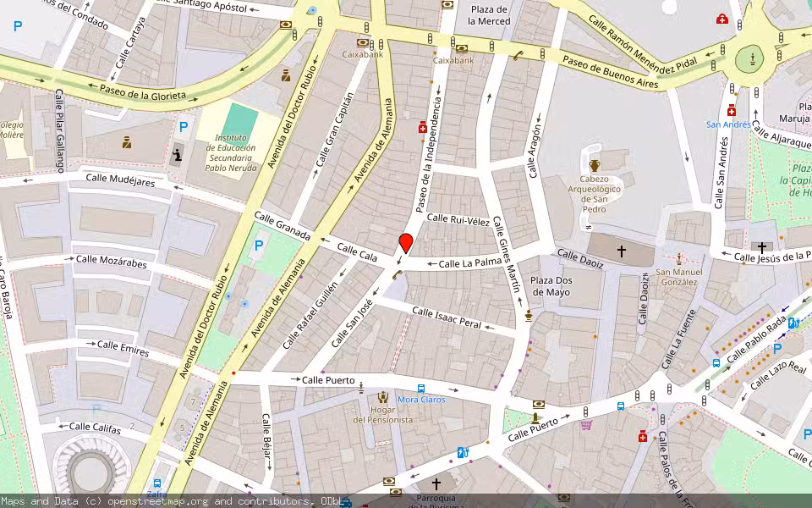Click the ATM icon above the left Caixabank label
Viewport: 812px width, 508px height.
click(363, 42)
